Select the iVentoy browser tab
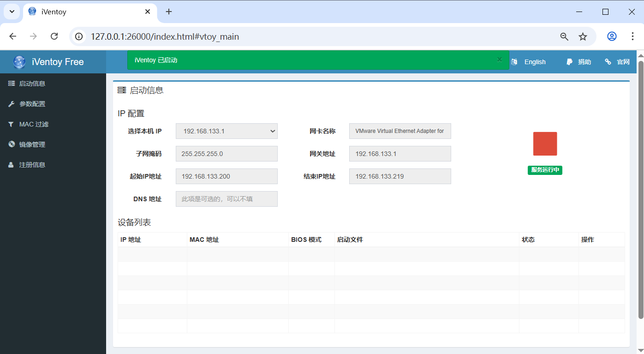Screen dimensions: 644x354 click(90, 12)
